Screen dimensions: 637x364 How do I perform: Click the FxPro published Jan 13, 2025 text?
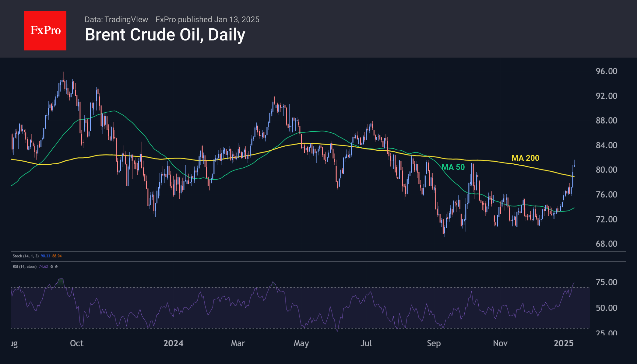click(x=207, y=19)
